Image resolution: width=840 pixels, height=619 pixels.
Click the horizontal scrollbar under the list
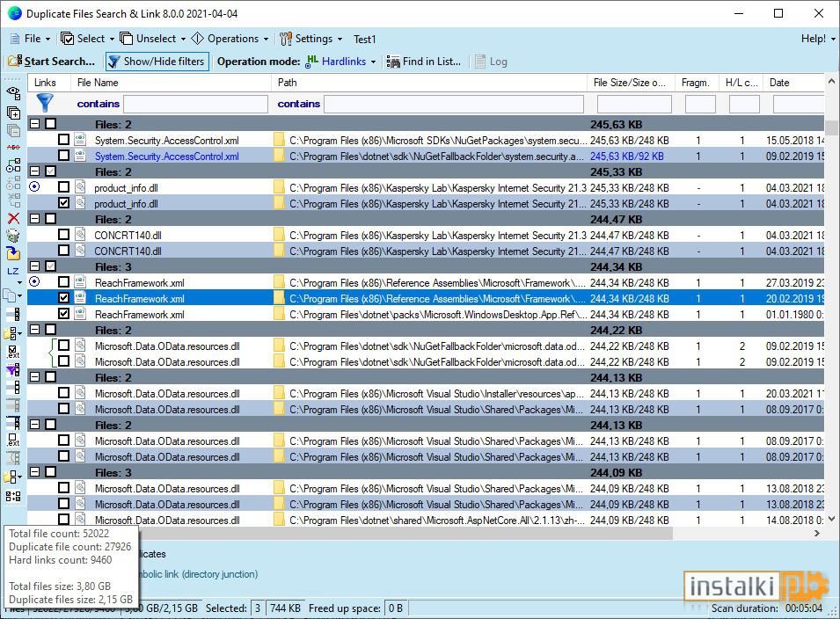[x=405, y=533]
